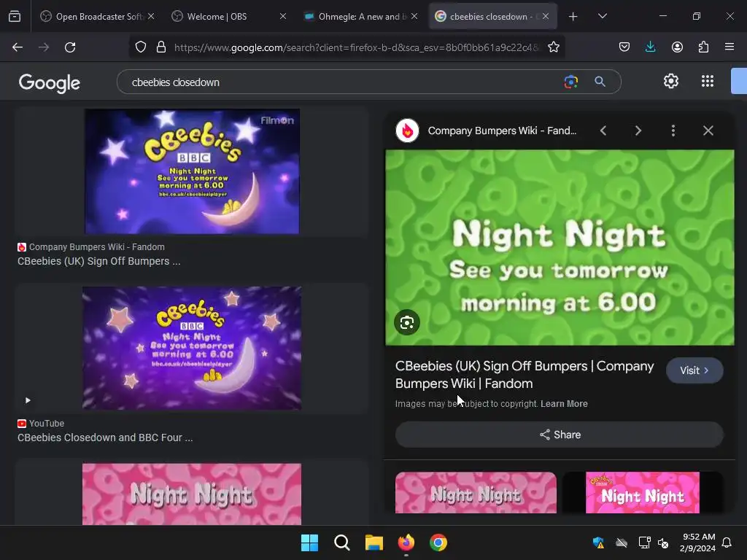This screenshot has width=747, height=560.
Task: Open the Firefox account icon
Action: pyautogui.click(x=677, y=47)
